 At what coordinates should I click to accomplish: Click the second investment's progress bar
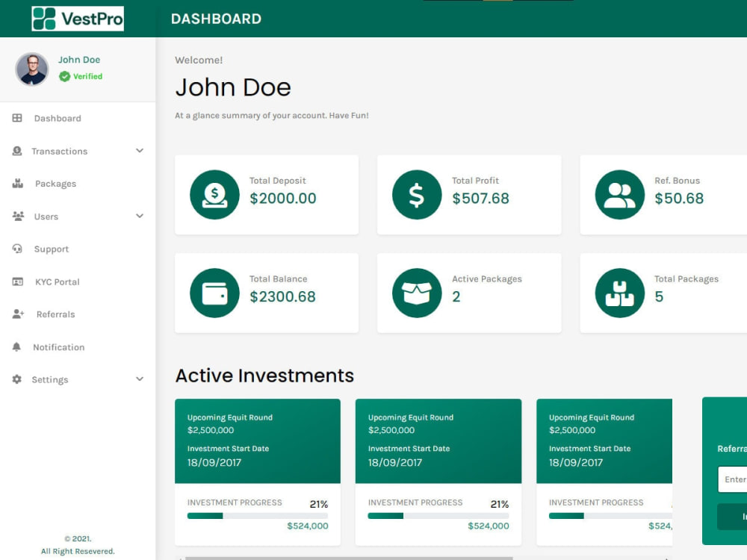(x=438, y=516)
